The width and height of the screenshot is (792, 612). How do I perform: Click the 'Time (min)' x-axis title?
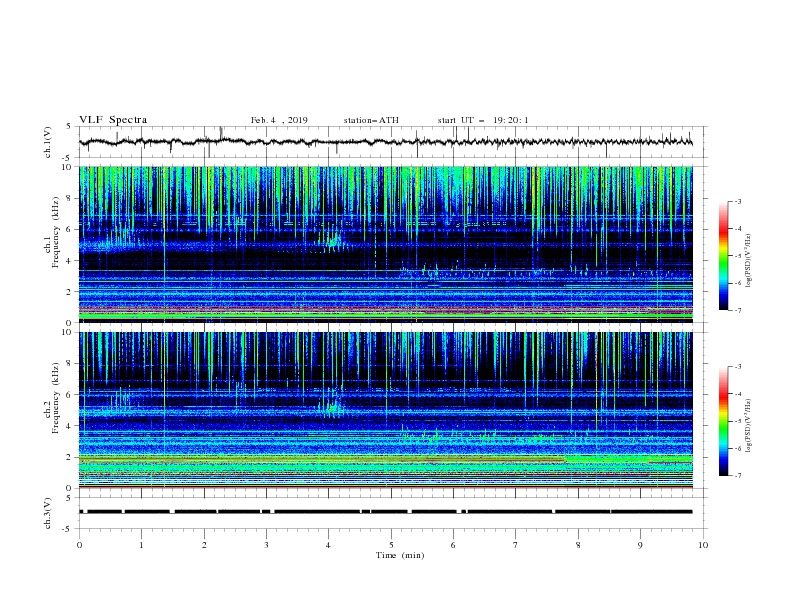(400, 555)
